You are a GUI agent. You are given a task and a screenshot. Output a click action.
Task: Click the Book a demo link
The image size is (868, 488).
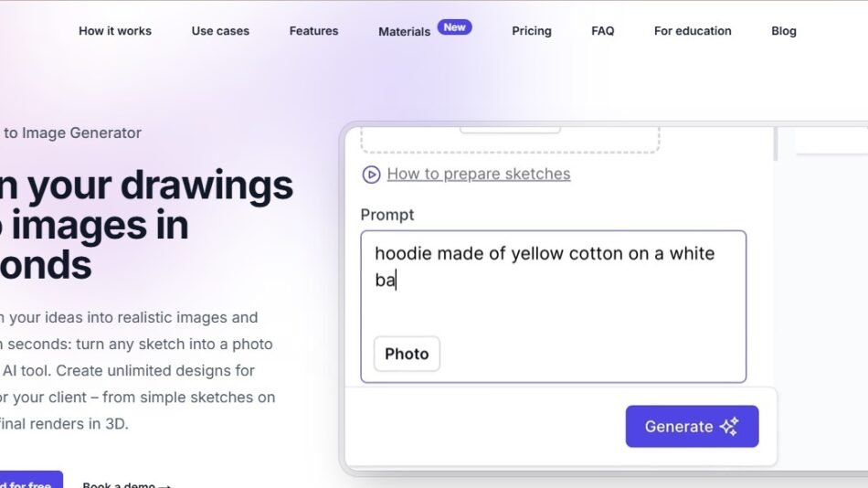pos(126,483)
